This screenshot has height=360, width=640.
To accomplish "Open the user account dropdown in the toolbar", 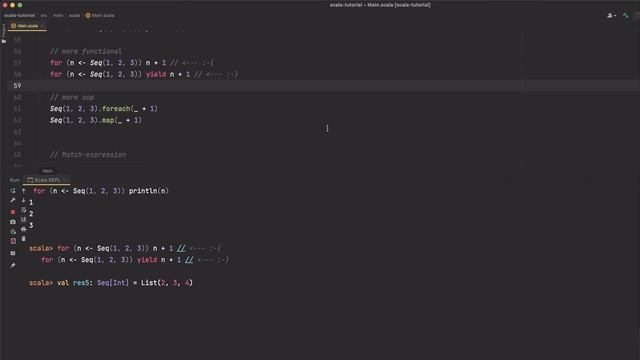I will 611,16.
